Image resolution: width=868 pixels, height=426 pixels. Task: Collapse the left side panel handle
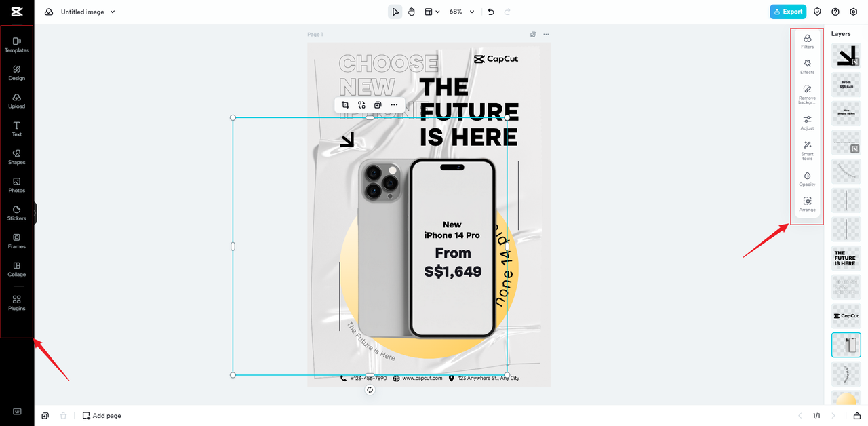(x=35, y=213)
